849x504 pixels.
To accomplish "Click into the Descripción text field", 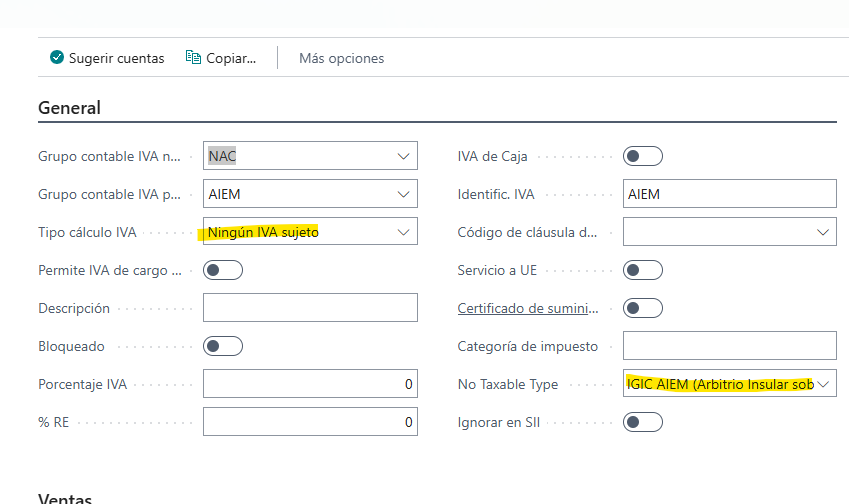I will coord(310,308).
